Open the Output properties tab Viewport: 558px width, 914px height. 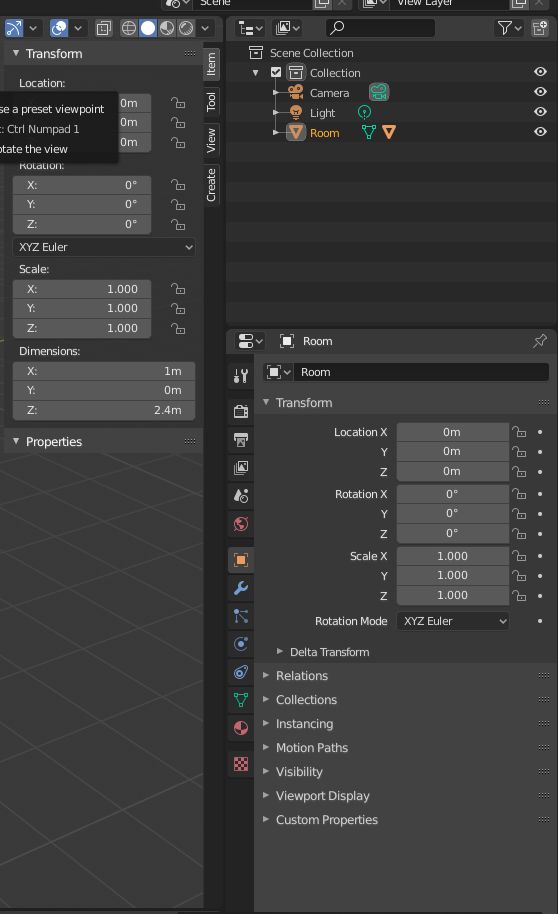[241, 439]
